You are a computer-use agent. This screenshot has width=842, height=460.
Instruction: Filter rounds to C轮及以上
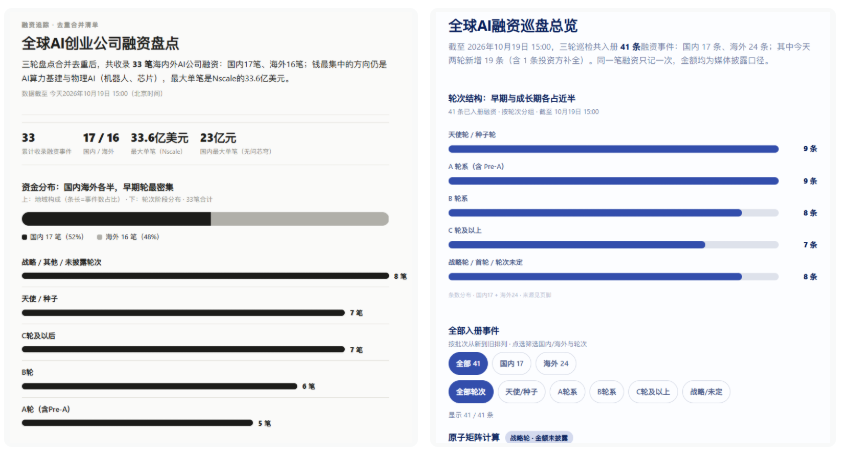653,392
